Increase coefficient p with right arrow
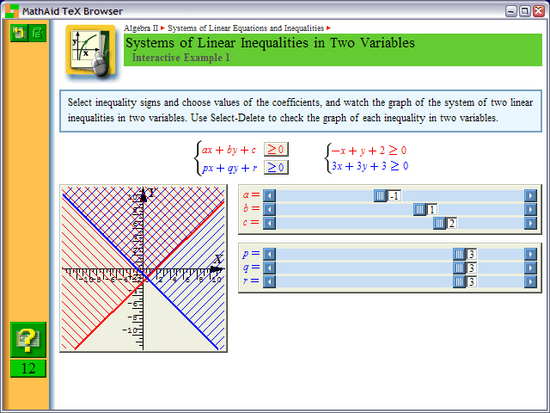The image size is (550, 413). pyautogui.click(x=530, y=254)
